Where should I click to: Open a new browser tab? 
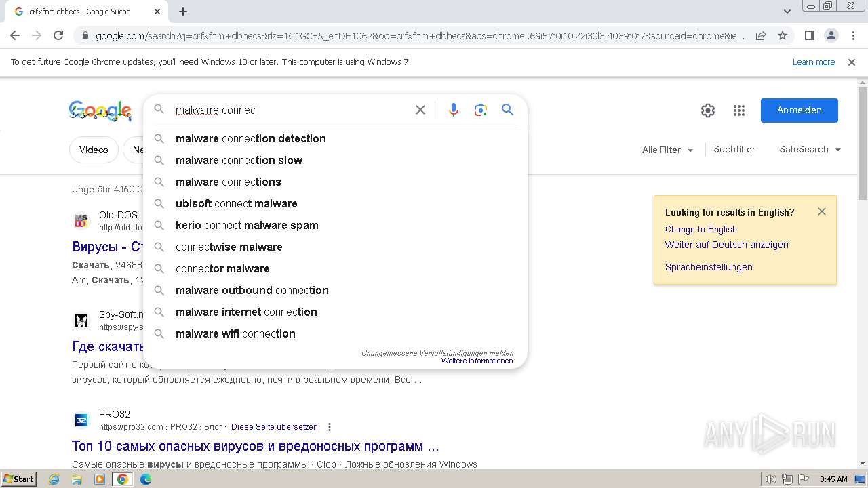pos(183,12)
